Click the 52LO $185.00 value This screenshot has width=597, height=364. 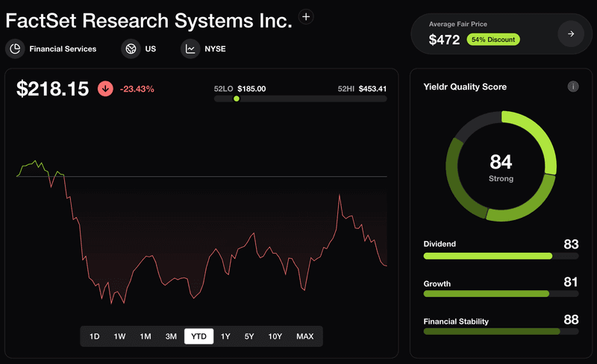[240, 89]
